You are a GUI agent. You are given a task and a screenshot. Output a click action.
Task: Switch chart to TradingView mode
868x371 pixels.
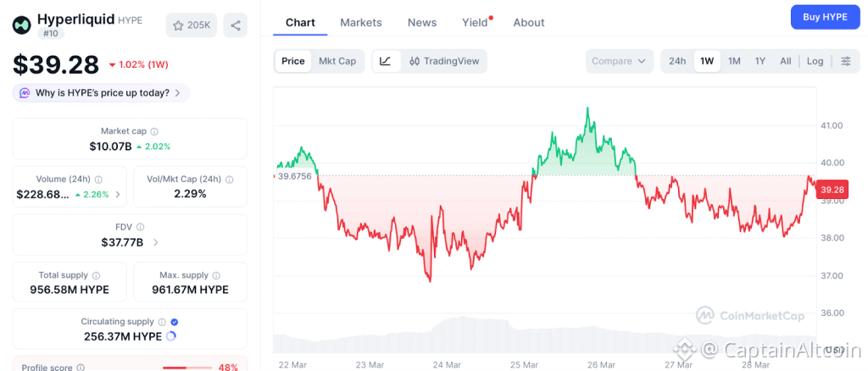click(443, 61)
